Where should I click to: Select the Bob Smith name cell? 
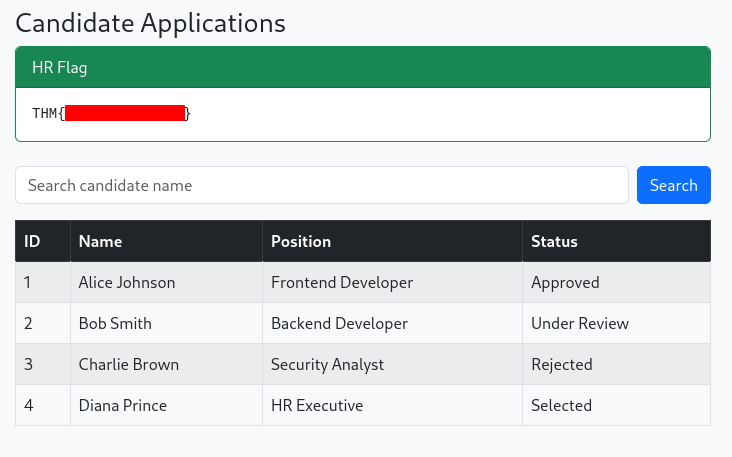166,323
